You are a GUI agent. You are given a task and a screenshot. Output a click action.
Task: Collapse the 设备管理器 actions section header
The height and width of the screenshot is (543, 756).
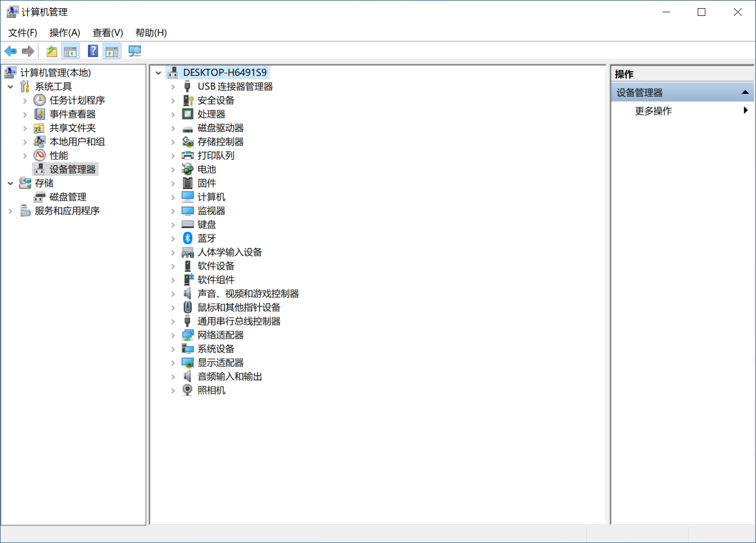(745, 93)
